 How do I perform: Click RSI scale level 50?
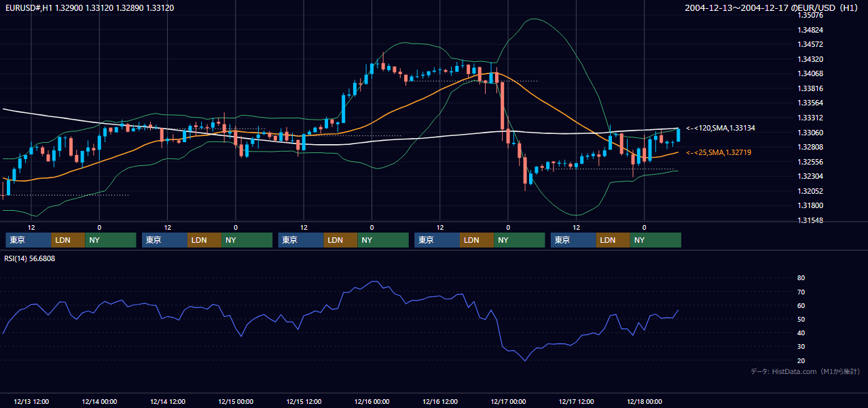pyautogui.click(x=801, y=319)
